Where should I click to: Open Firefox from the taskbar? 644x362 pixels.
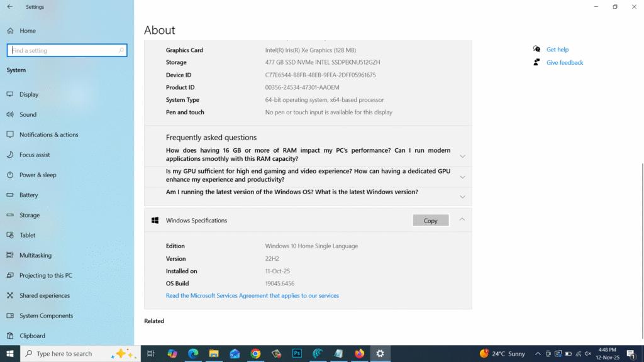[x=360, y=353]
